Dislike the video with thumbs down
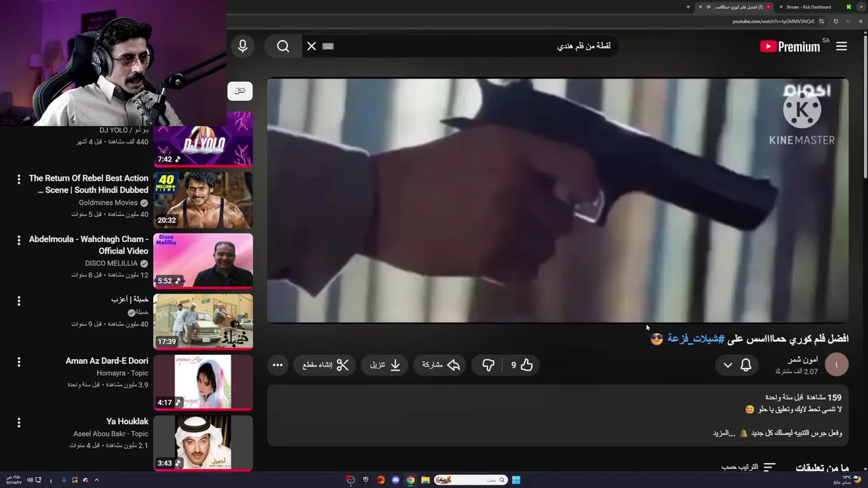 488,365
